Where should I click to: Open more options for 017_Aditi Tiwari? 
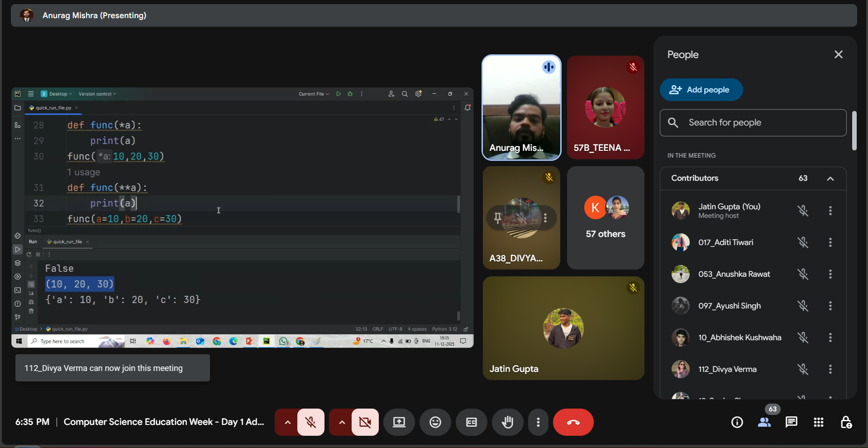click(830, 242)
